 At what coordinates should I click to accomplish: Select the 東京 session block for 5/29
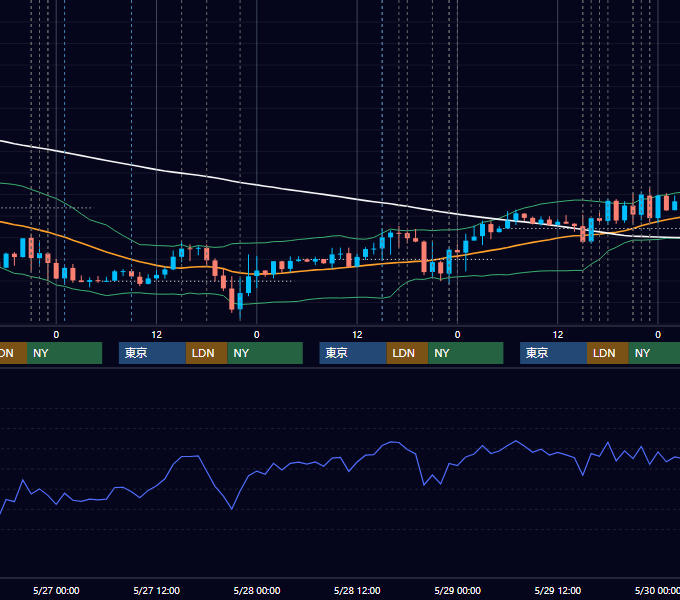click(x=554, y=353)
